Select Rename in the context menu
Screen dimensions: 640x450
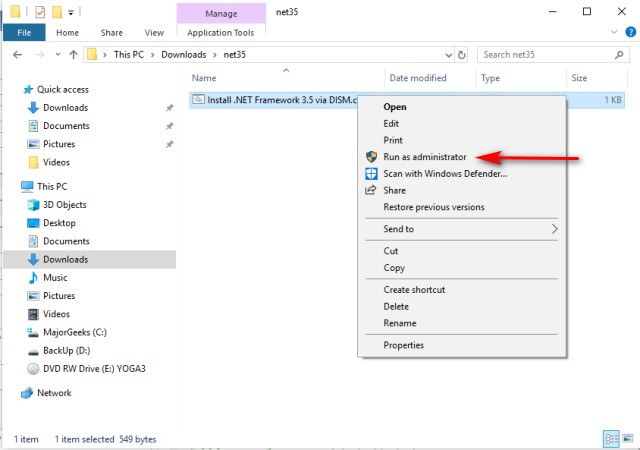[x=400, y=323]
